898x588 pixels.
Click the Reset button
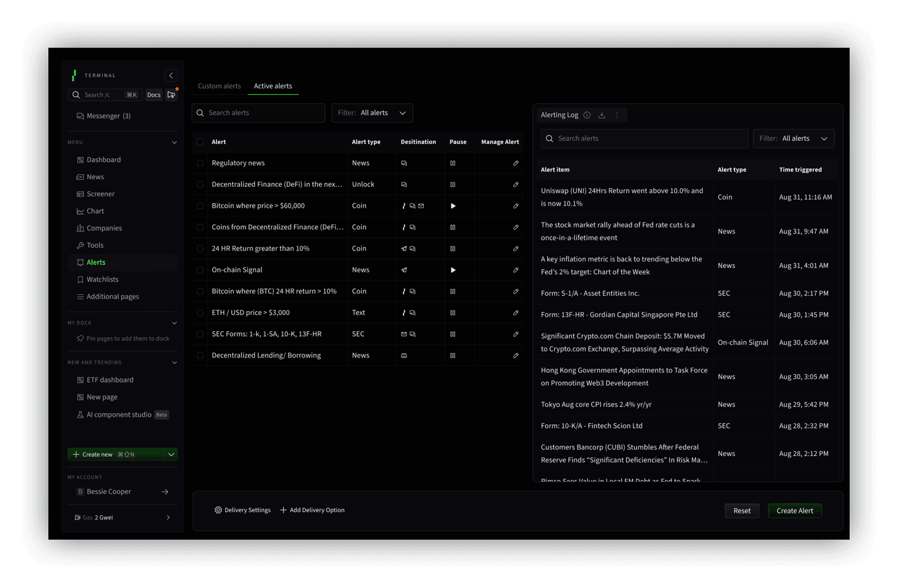742,511
